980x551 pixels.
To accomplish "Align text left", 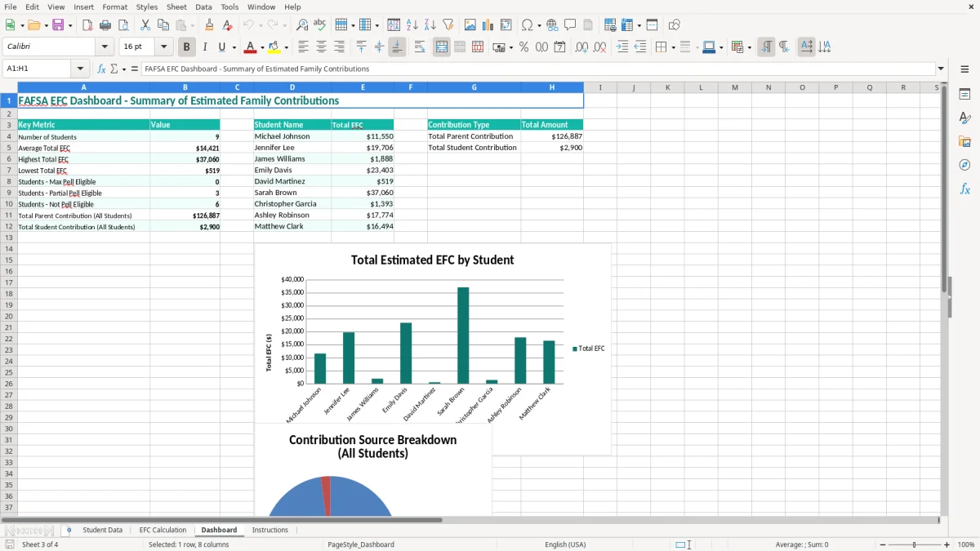I will (x=304, y=47).
